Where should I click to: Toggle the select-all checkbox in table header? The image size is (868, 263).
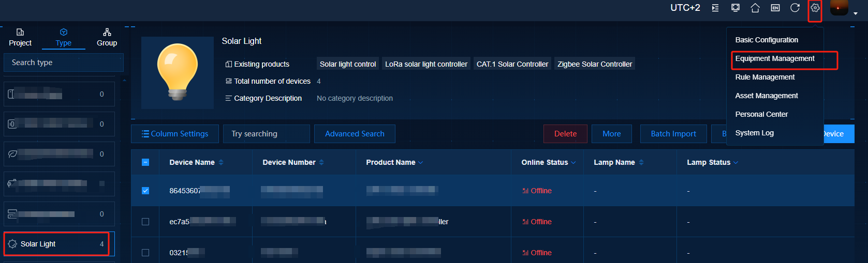145,162
